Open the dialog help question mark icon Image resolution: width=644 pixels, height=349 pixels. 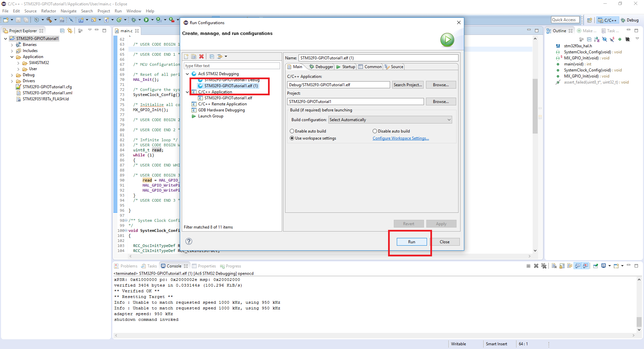tap(189, 241)
